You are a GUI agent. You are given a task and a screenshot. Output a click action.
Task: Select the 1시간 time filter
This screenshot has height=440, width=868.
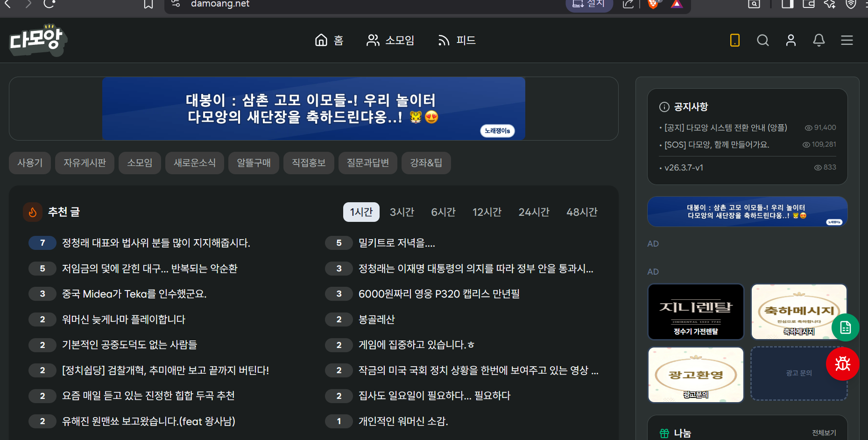[x=361, y=212]
